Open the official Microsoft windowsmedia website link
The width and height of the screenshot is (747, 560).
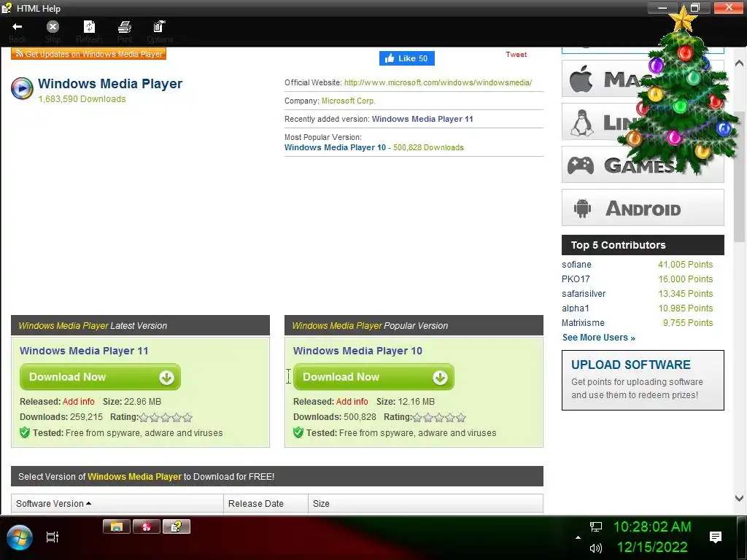438,82
